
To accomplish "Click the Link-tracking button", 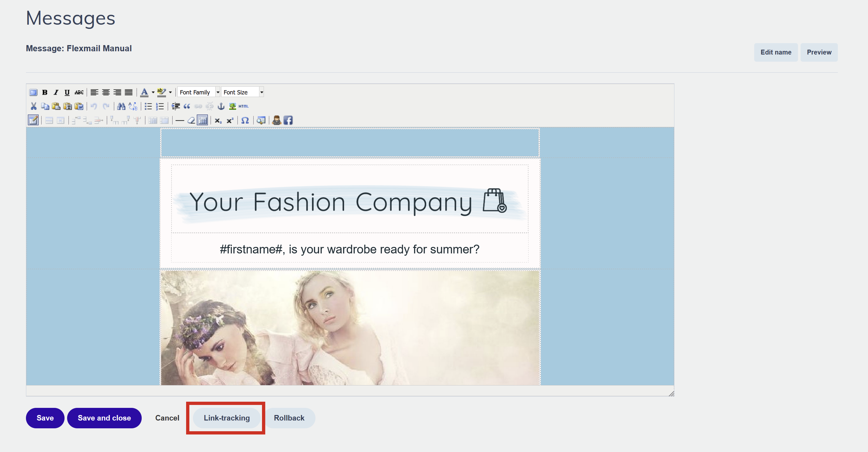I will [226, 418].
